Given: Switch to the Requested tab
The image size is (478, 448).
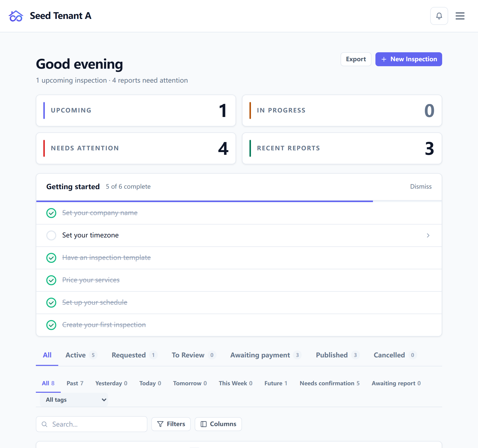Looking at the screenshot, I should [134, 355].
